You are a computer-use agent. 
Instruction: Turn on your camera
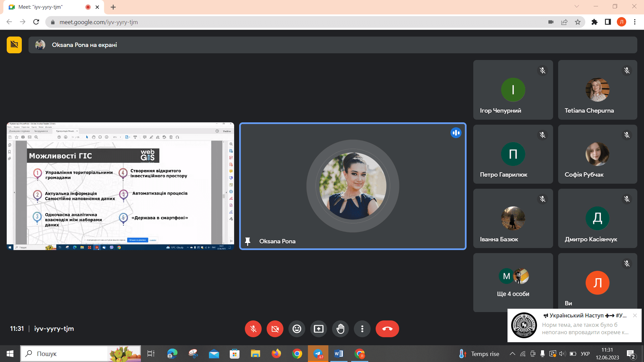coord(275,329)
